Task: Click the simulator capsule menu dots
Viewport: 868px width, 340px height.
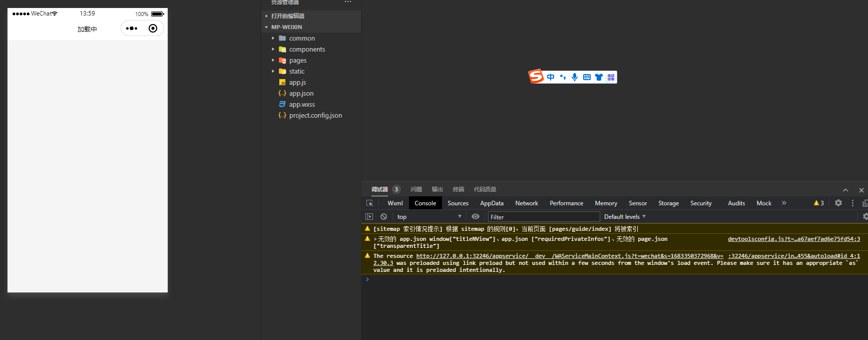Action: tap(132, 29)
